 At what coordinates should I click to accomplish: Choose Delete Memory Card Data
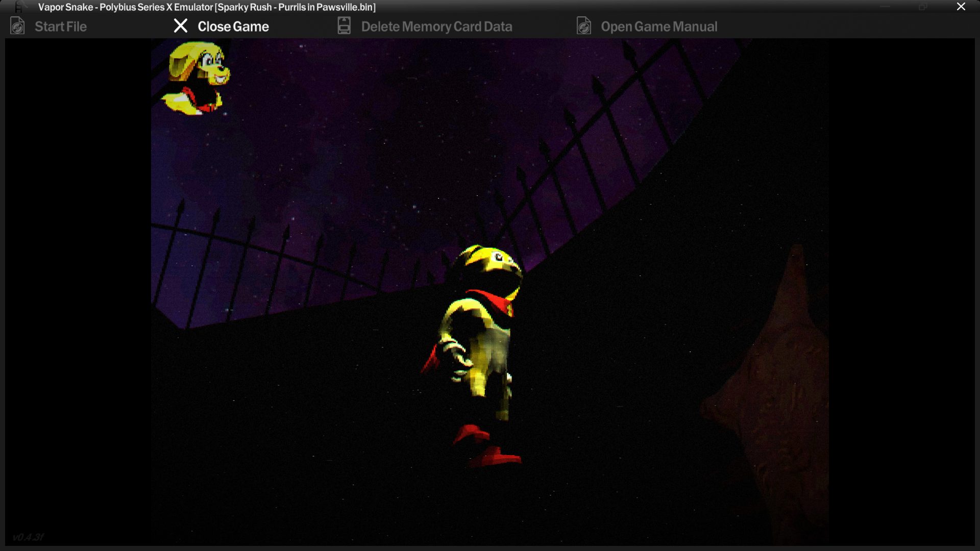pyautogui.click(x=436, y=27)
